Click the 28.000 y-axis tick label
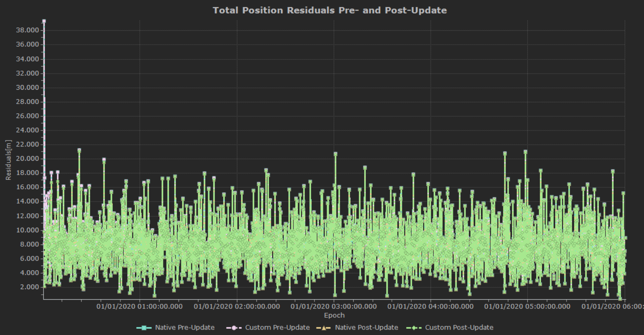The width and height of the screenshot is (644, 335). [x=27, y=102]
